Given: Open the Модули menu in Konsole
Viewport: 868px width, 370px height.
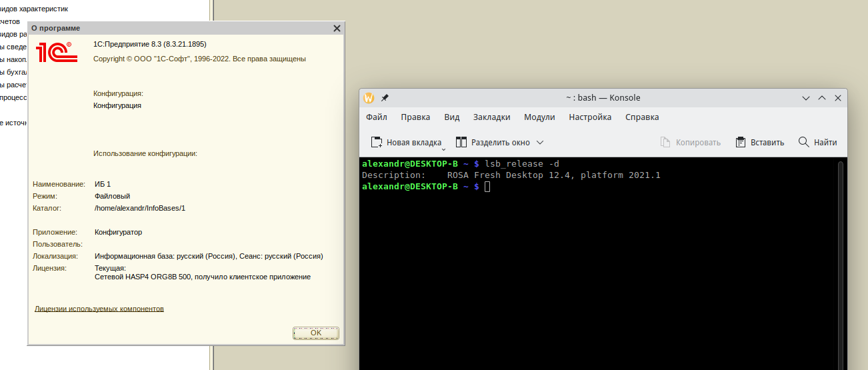Looking at the screenshot, I should pos(539,117).
